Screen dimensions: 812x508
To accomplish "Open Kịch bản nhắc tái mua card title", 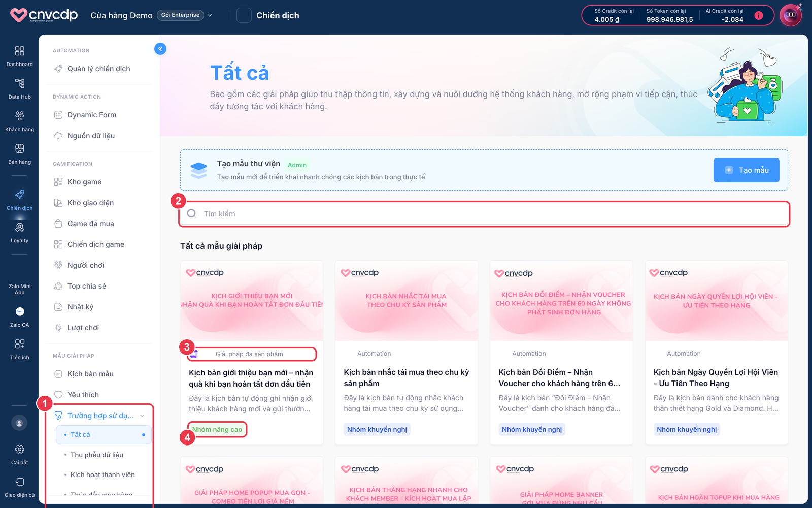I will [x=407, y=378].
